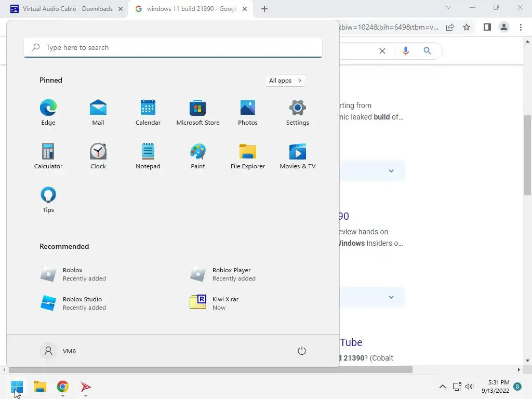The height and width of the screenshot is (399, 532).
Task: Toggle Chrome side panel
Action: pos(487,27)
